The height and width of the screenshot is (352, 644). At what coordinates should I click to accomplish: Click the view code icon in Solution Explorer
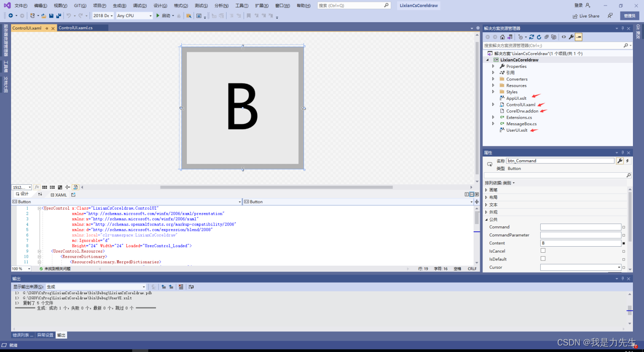click(563, 37)
